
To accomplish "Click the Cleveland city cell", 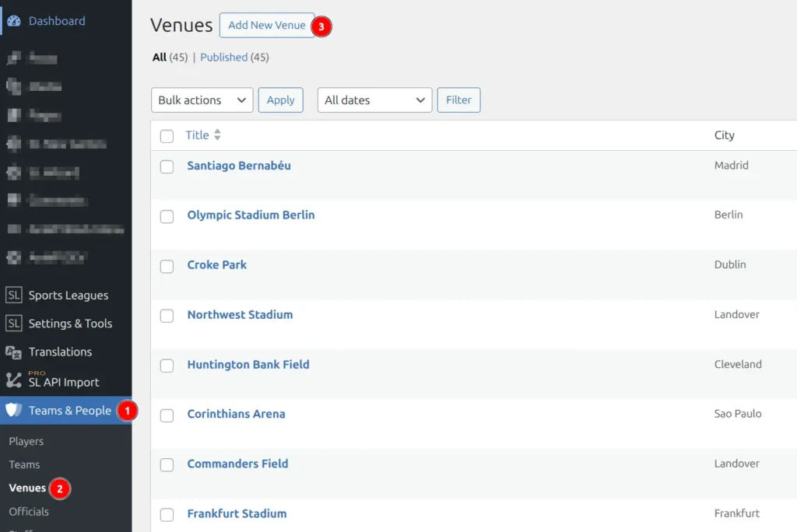I will 738,364.
